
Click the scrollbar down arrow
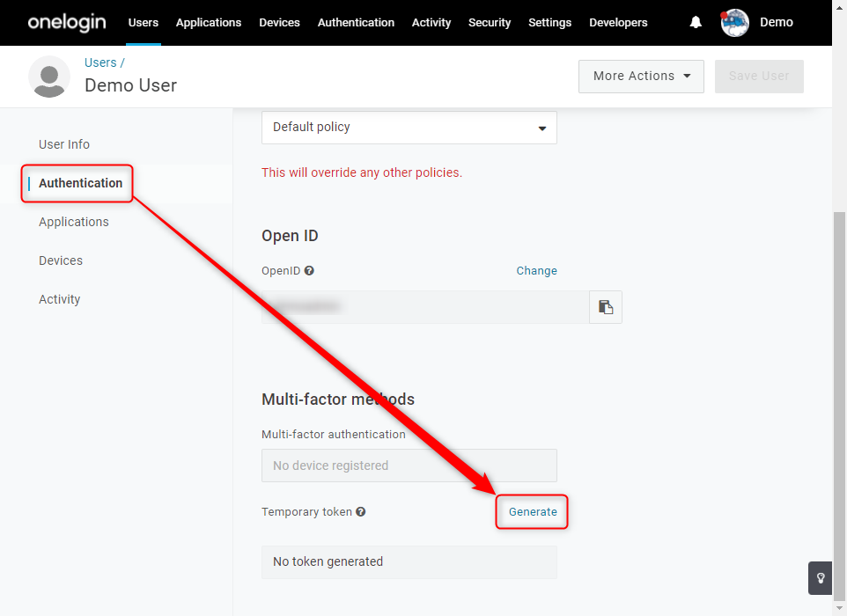pyautogui.click(x=839, y=608)
